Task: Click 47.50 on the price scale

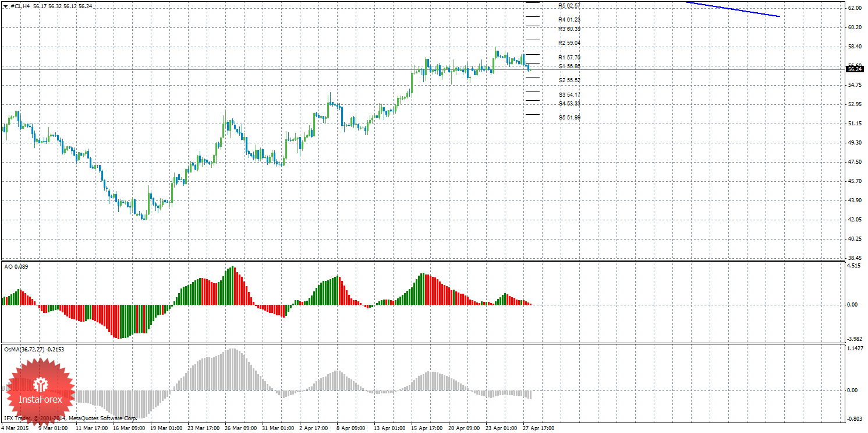Action: pyautogui.click(x=855, y=162)
